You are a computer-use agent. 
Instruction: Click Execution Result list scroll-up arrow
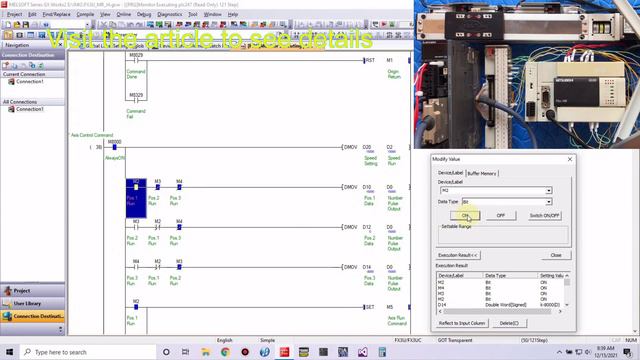click(x=567, y=276)
